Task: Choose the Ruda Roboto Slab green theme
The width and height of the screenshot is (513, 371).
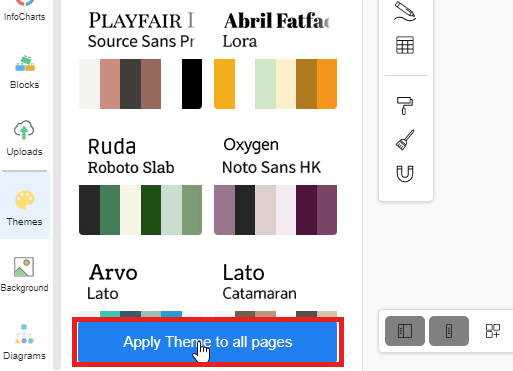Action: tap(140, 185)
